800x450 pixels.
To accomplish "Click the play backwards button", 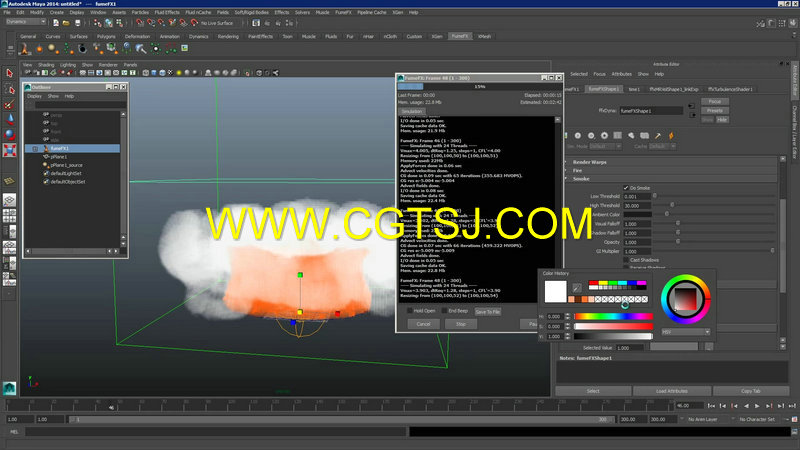I will pyautogui.click(x=746, y=406).
